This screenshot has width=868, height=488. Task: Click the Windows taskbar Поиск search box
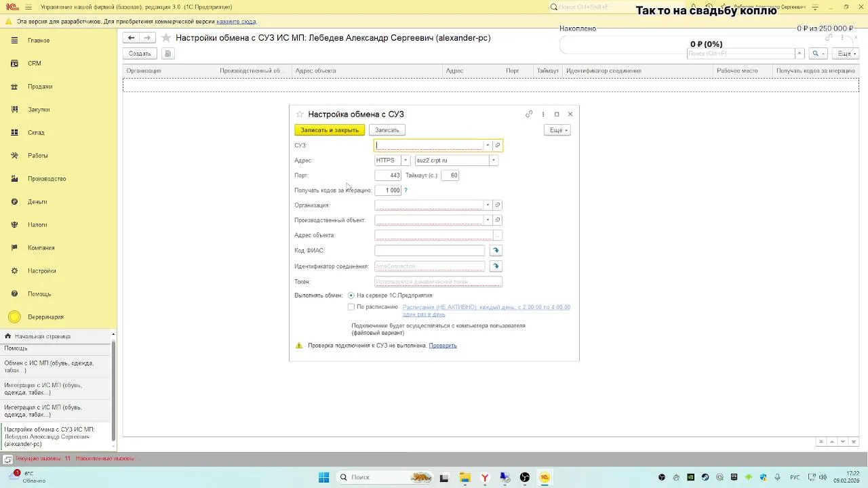click(x=385, y=477)
